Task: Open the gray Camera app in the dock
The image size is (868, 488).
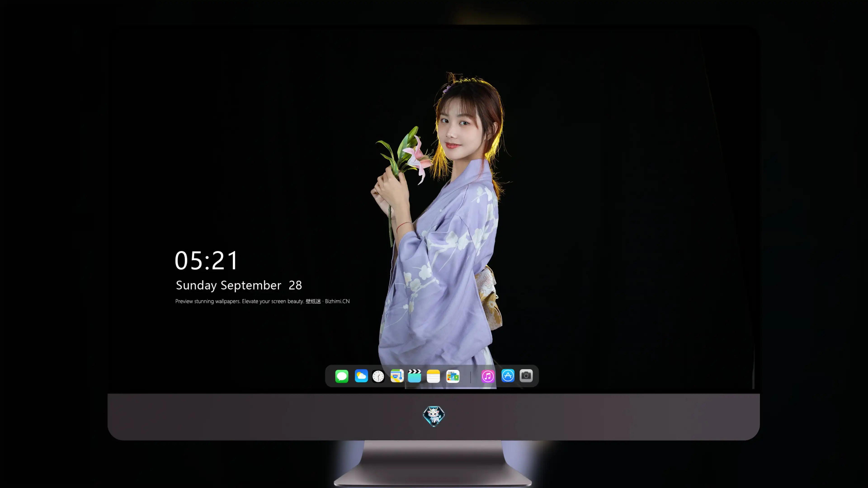Action: point(526,376)
